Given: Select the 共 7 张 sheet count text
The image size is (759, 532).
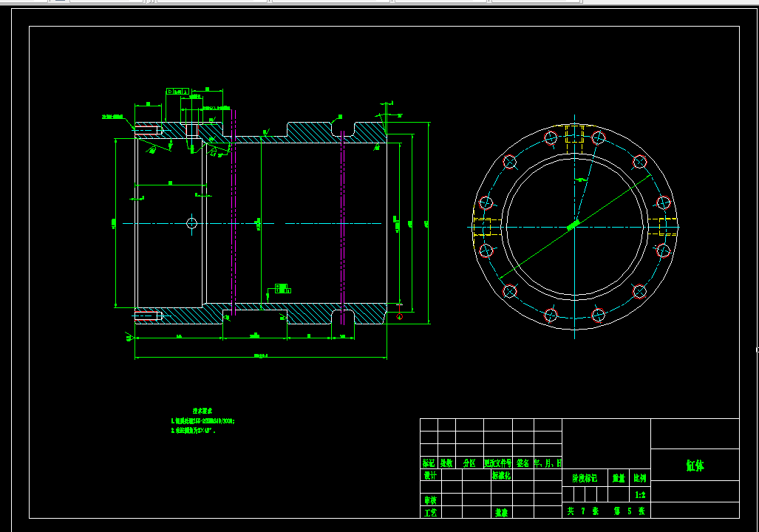Looking at the screenshot, I should tap(583, 511).
